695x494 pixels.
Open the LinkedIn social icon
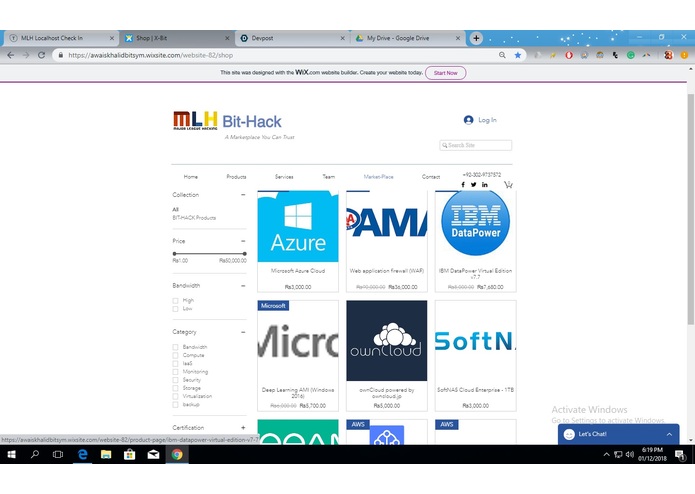pyautogui.click(x=485, y=185)
